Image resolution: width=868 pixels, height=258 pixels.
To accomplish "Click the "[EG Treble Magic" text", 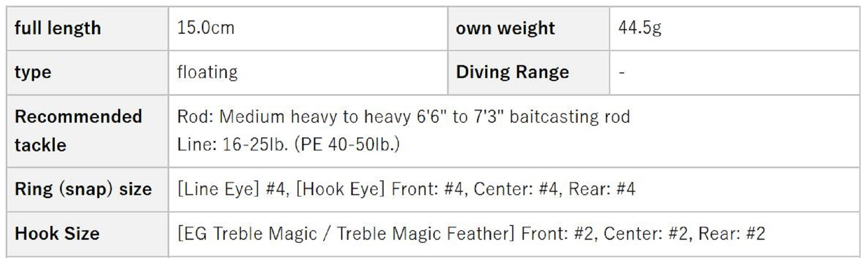I will click(247, 234).
